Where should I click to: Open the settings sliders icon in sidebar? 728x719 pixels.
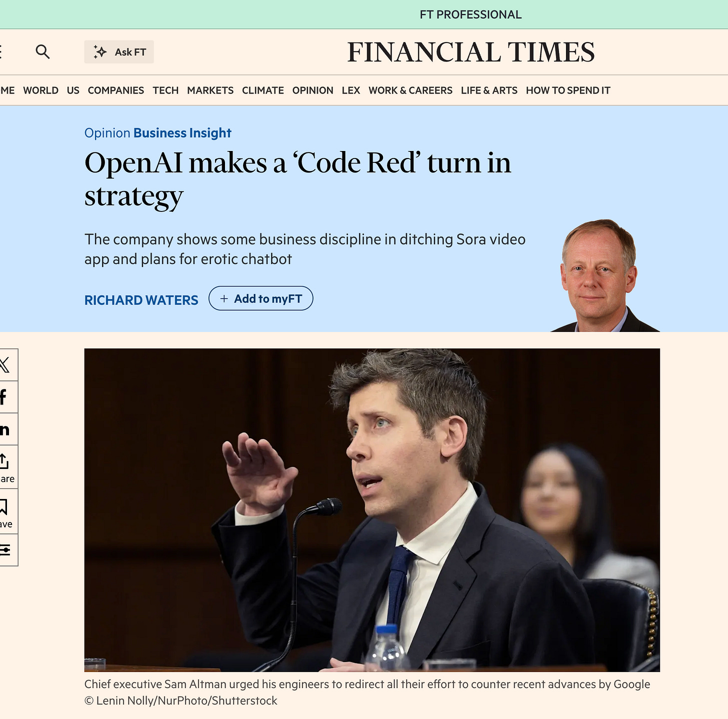[x=6, y=550]
